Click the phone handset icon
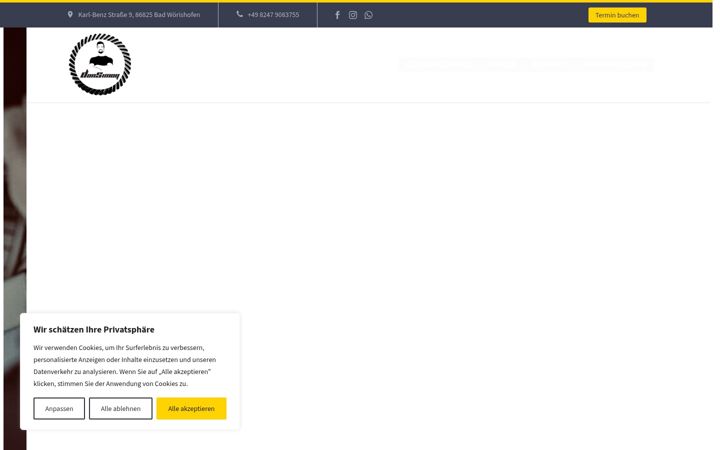Viewport: 720px width, 450px height. point(239,14)
